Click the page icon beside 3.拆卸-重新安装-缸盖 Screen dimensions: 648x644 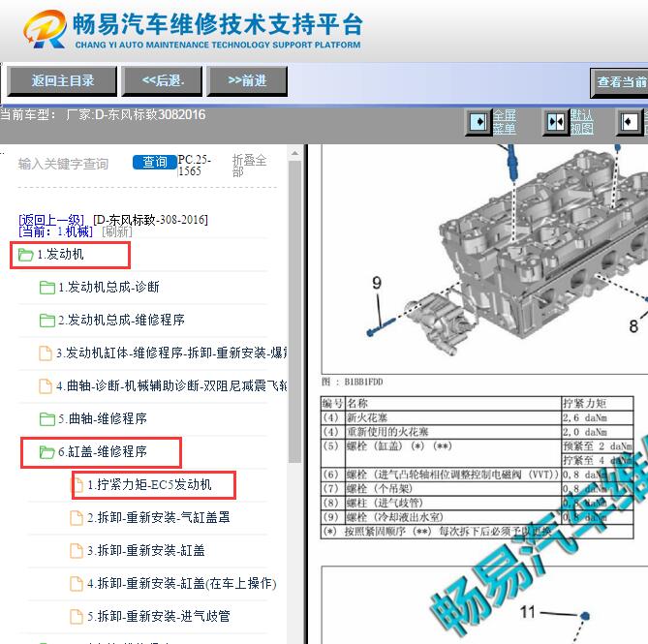pos(77,551)
